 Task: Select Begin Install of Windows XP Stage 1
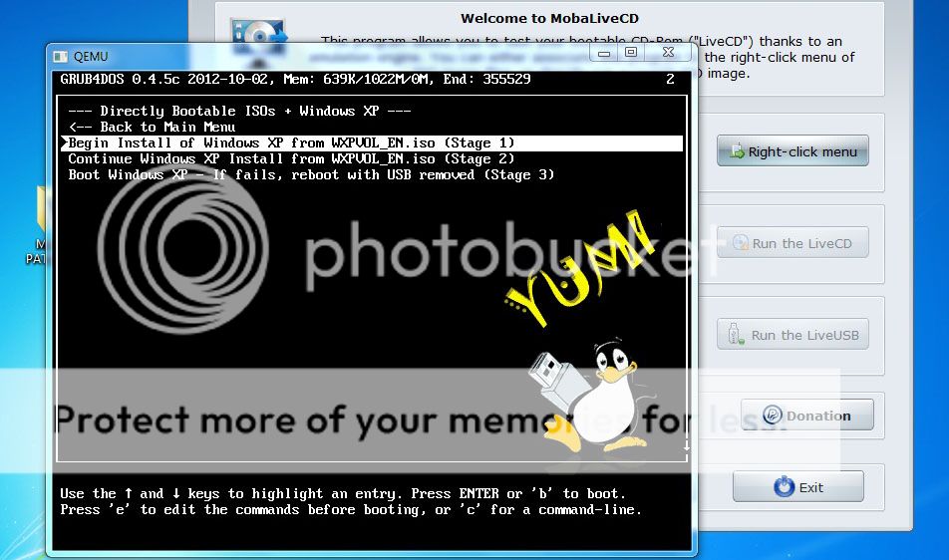tap(291, 143)
